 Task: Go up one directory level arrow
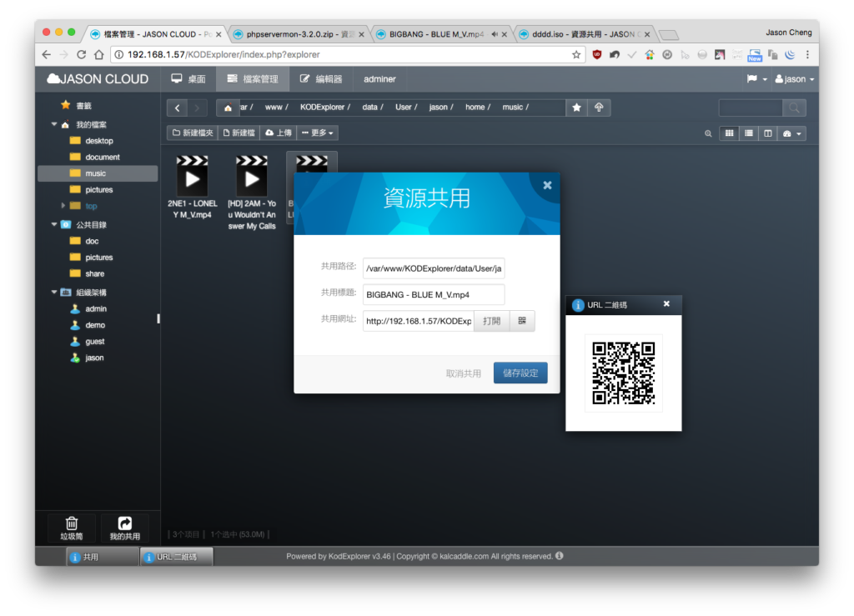tap(599, 108)
